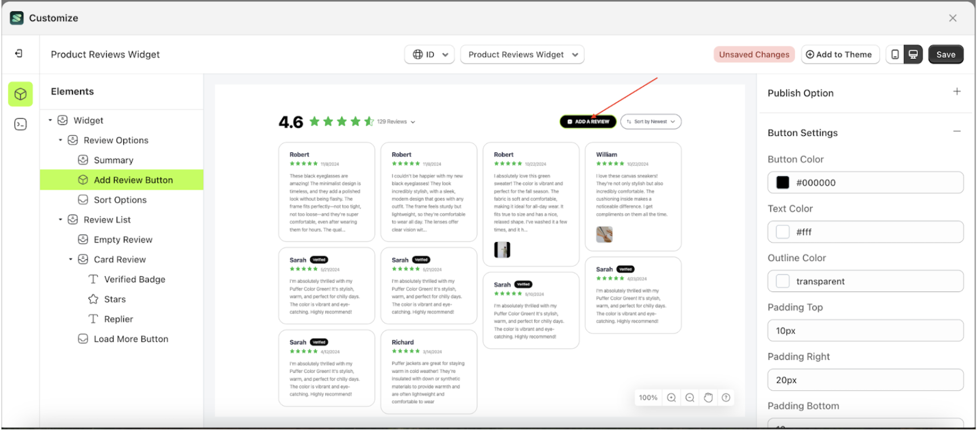Click the Richard review card name
The image size is (980, 433).
403,343
